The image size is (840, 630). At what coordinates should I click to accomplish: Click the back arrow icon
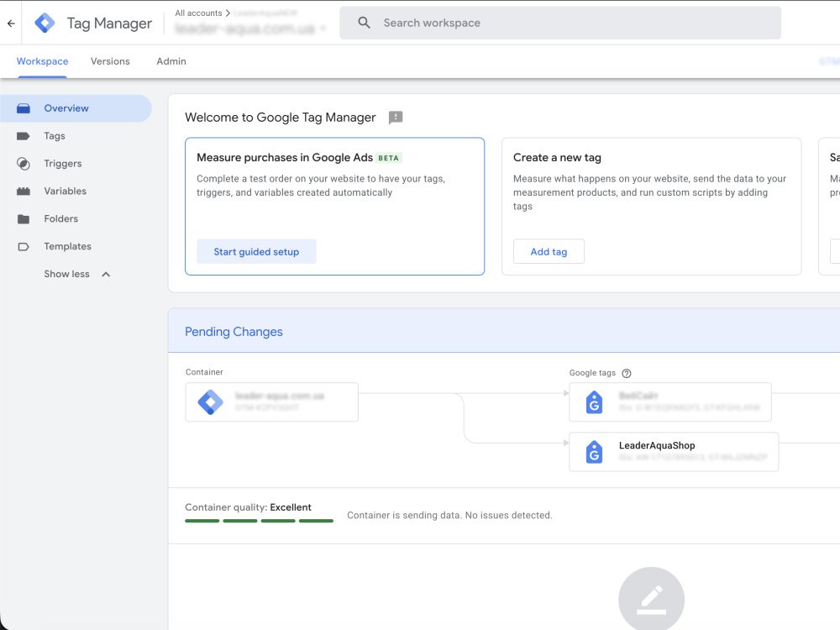(x=11, y=23)
